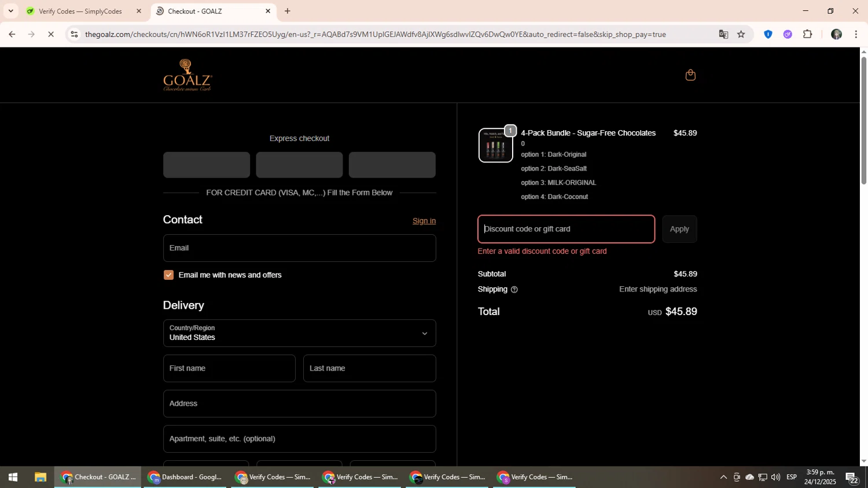The width and height of the screenshot is (868, 488).
Task: Open network settings tray icon
Action: point(763,478)
